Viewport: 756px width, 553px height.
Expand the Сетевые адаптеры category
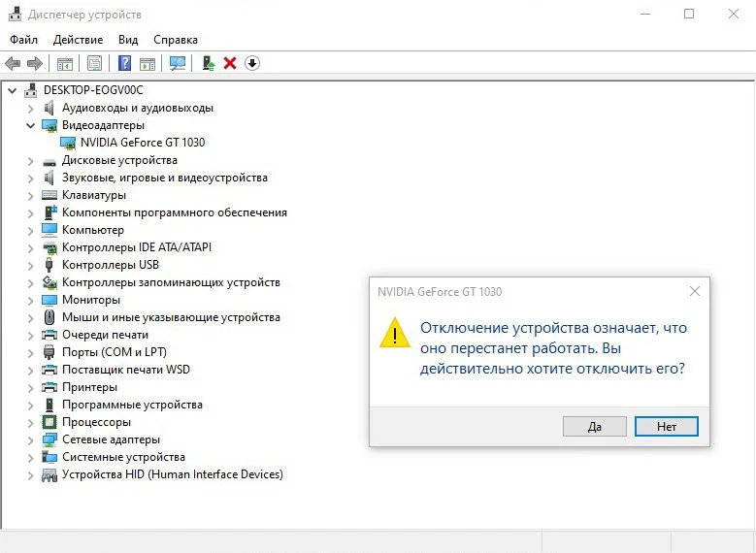30,440
